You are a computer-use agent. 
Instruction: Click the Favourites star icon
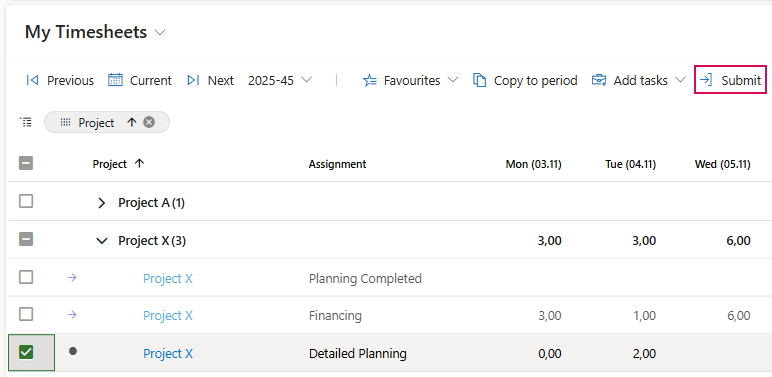tap(370, 80)
